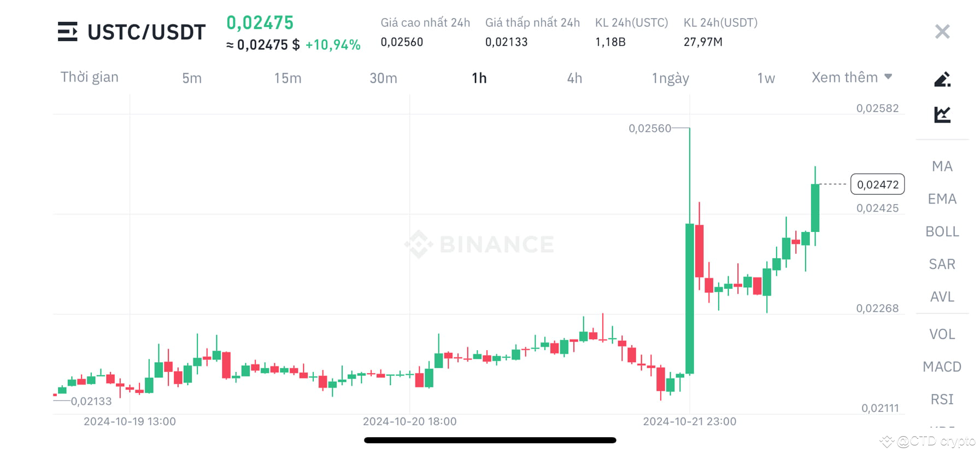Click the 'Thời gian' time option

click(90, 77)
